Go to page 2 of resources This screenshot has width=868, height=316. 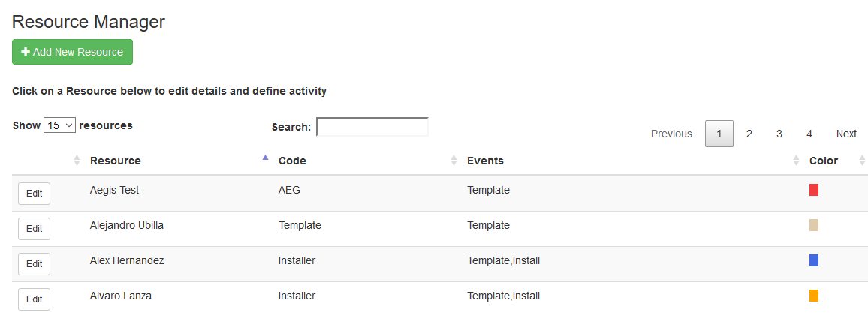point(749,134)
